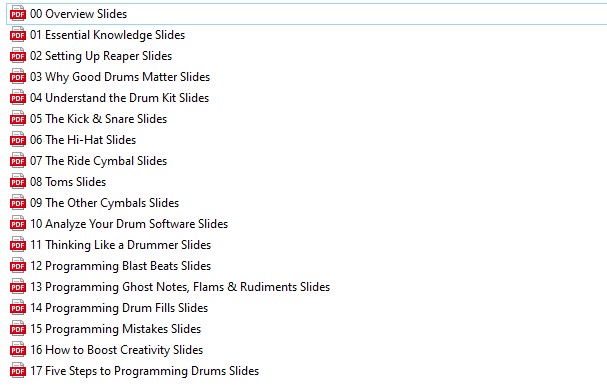Click PDF icon of 10 Analyze Your Drum Software

point(18,223)
